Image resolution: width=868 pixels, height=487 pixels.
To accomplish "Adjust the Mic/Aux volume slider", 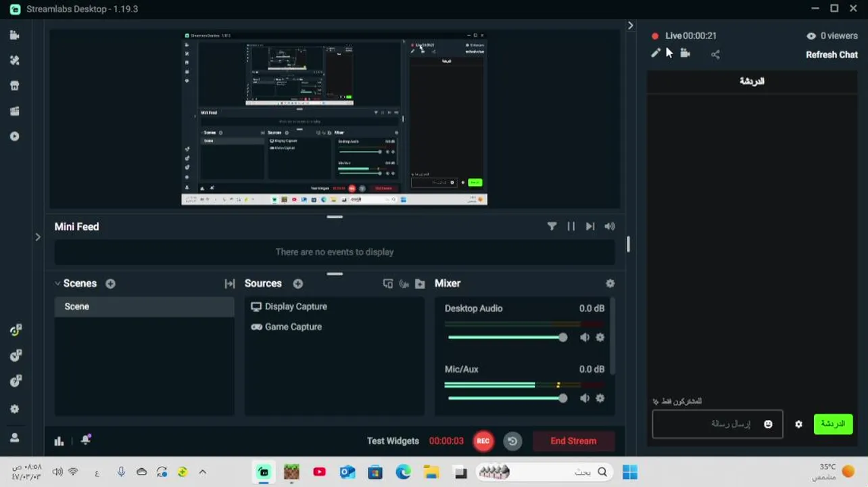I will 506,398.
